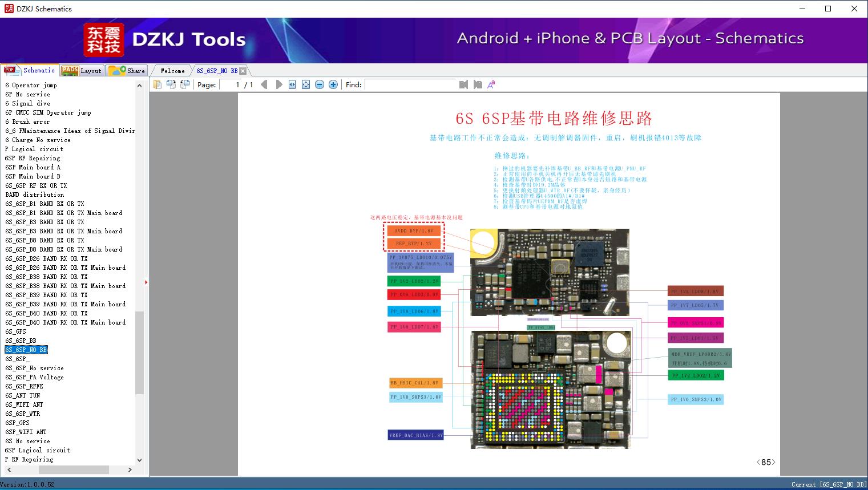Open '6S_ANT TUN' entry

[23, 395]
